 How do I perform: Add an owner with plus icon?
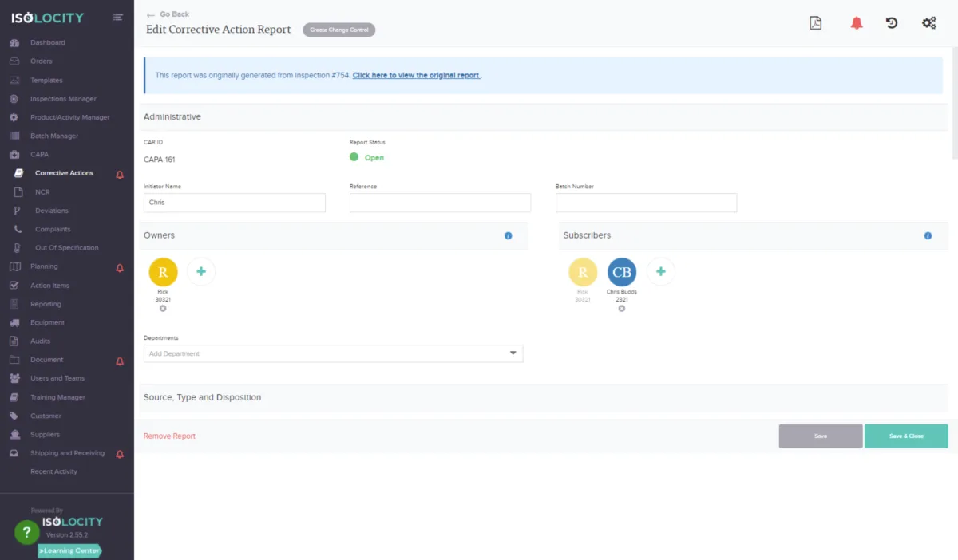tap(201, 272)
